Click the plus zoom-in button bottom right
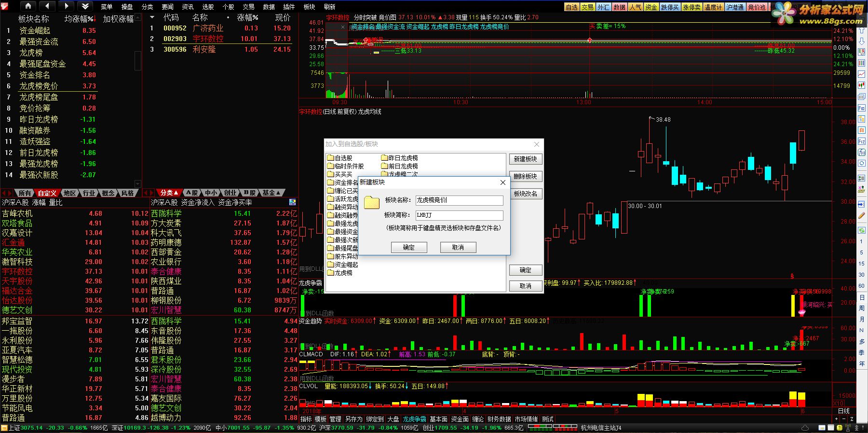 pyautogui.click(x=836, y=419)
